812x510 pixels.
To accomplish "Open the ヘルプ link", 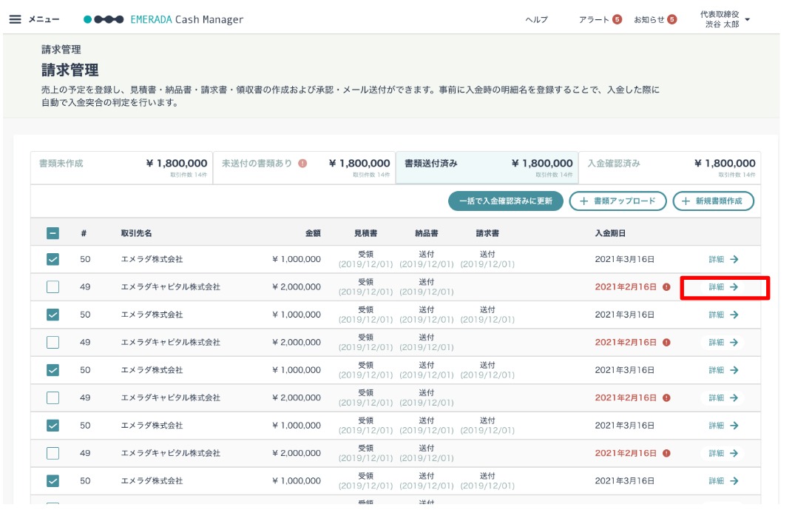I will [x=536, y=19].
